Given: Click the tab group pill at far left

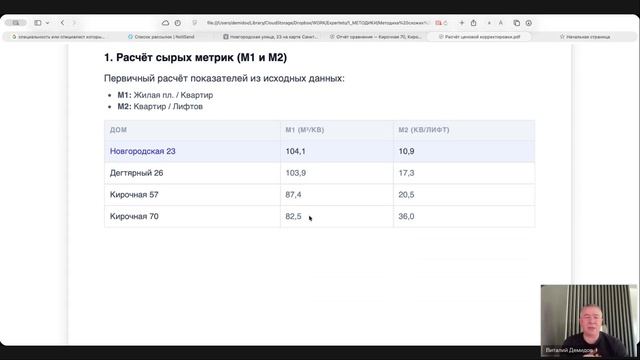Looking at the screenshot, I should click(16, 23).
